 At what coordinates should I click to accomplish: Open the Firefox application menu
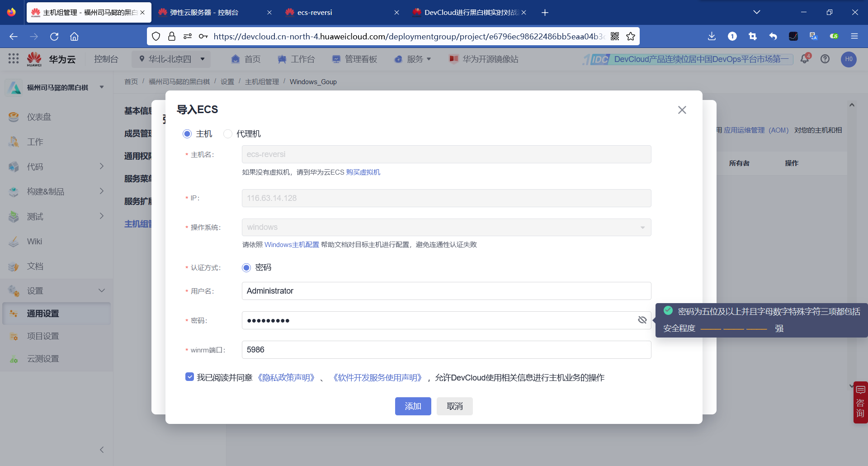854,36
